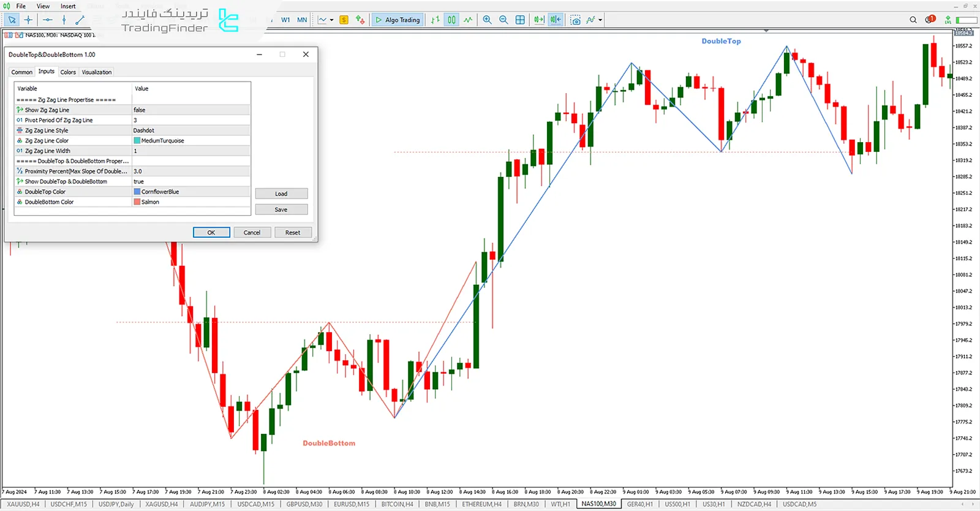Viewport: 980px width, 511px height.
Task: Expand the chart line type dropdown arrow
Action: pyautogui.click(x=332, y=20)
